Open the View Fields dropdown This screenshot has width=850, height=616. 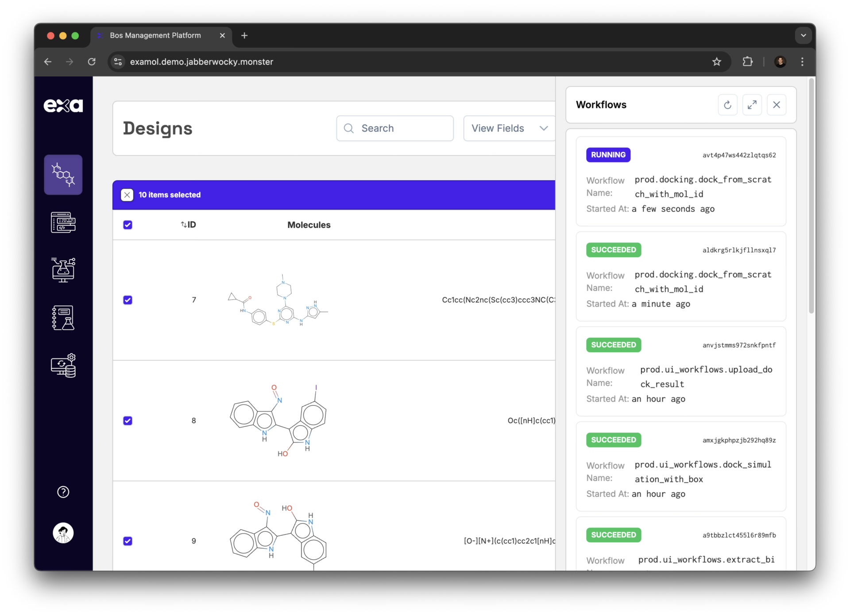click(x=509, y=128)
